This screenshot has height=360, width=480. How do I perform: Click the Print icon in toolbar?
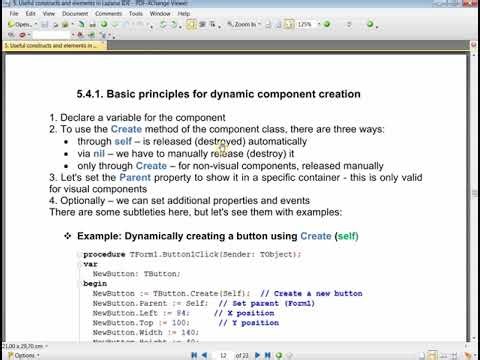[55, 24]
